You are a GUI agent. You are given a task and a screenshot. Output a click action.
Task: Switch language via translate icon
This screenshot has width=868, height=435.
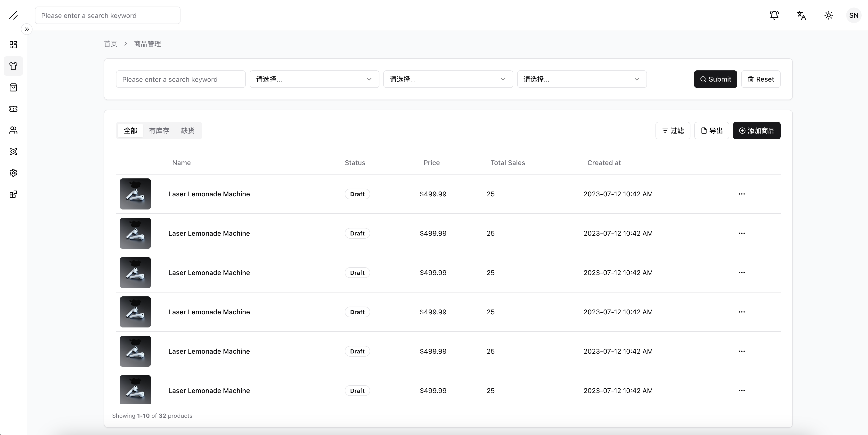pyautogui.click(x=801, y=15)
